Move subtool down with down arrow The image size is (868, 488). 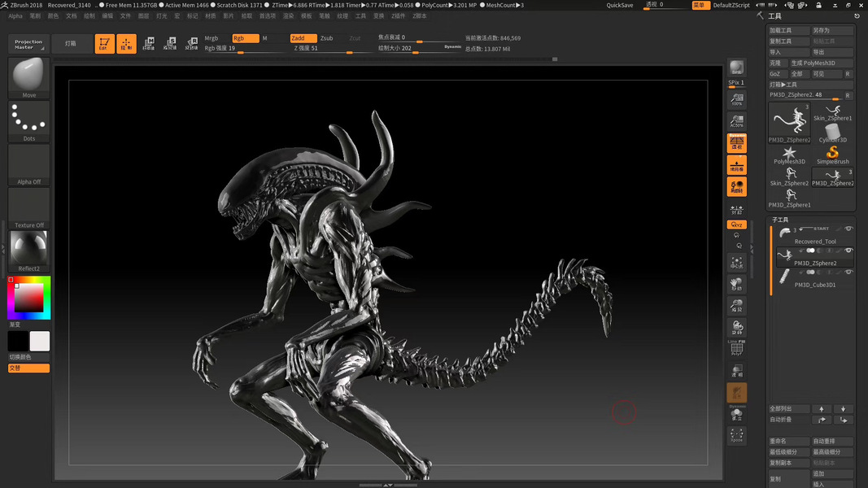(843, 409)
